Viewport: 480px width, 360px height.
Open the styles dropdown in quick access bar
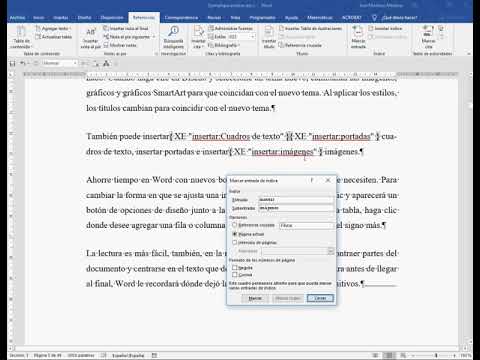[x=60, y=63]
